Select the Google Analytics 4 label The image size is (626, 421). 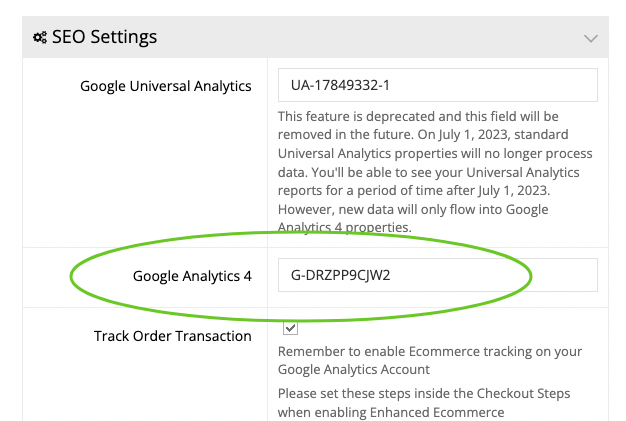tap(192, 276)
